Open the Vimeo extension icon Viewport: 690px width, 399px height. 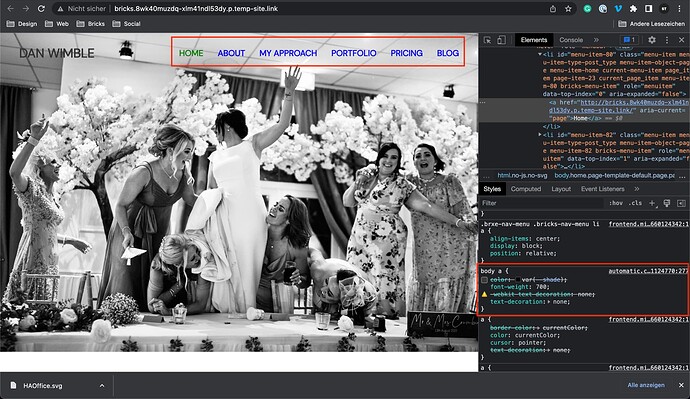pyautogui.click(x=618, y=8)
